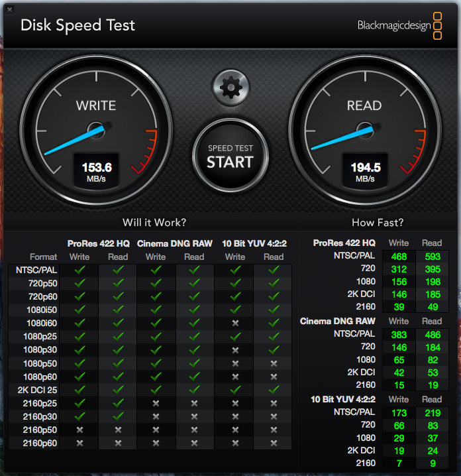Click 10 Bit YUV 2160 read value 9
Viewport: 461px width, 476px height.
point(433,463)
